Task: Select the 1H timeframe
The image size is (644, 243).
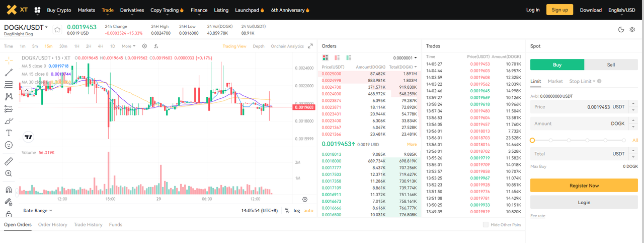Action: point(77,46)
